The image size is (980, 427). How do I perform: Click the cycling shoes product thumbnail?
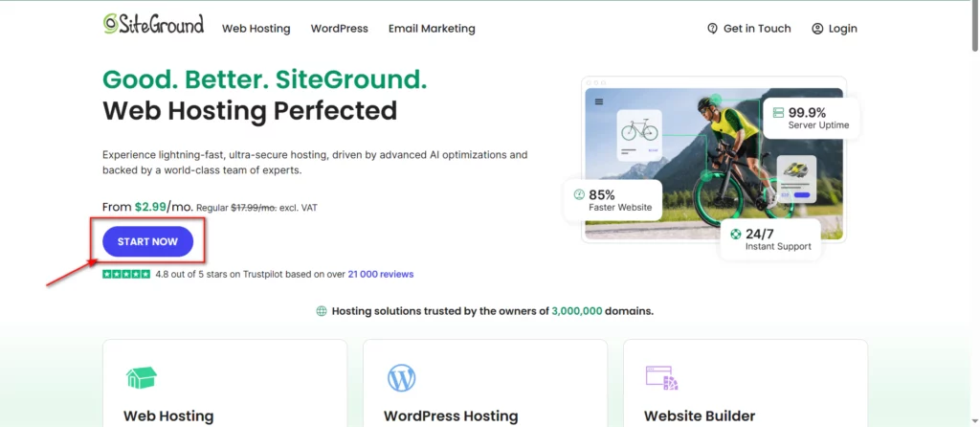796,180
